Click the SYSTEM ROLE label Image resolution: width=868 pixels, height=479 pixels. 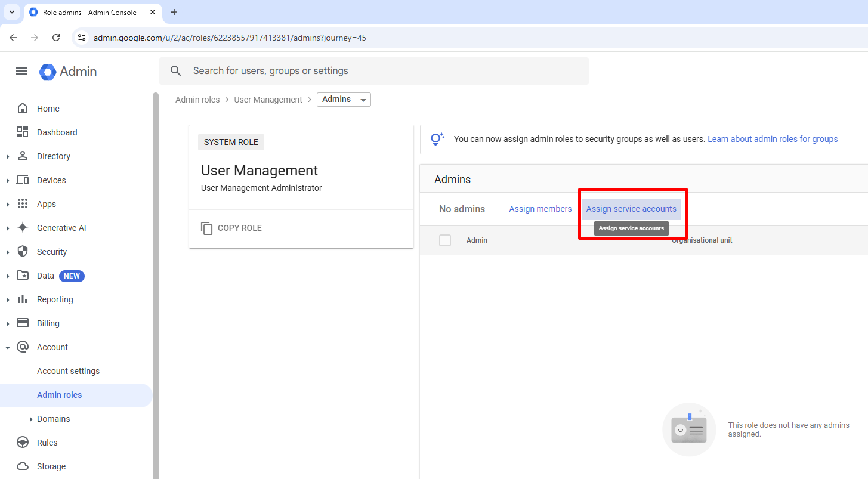231,143
